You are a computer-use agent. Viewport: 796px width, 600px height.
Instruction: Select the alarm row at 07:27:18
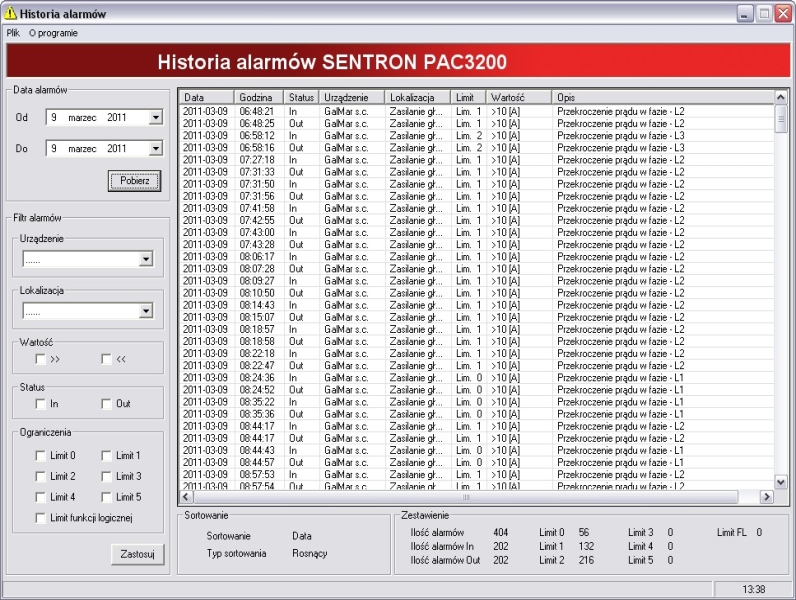(477, 160)
